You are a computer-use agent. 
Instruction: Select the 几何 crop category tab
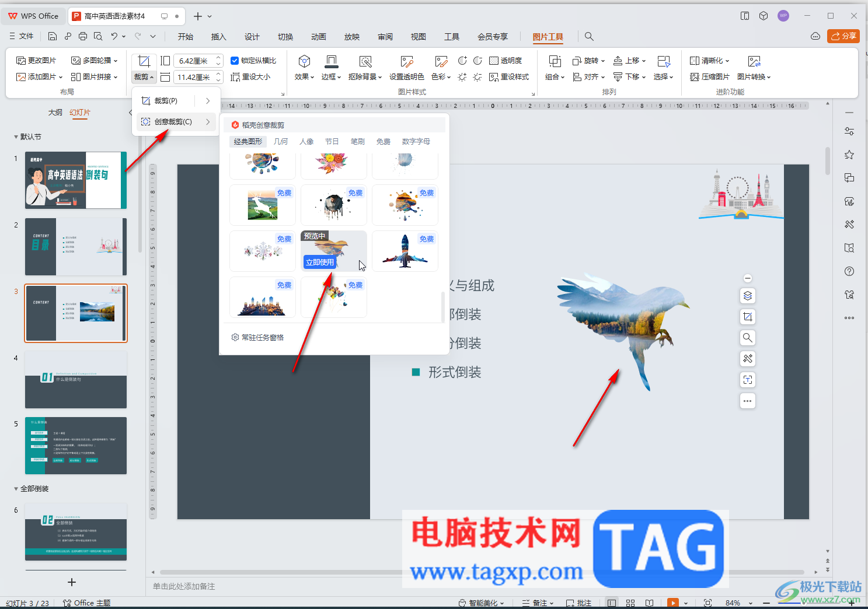pyautogui.click(x=281, y=142)
